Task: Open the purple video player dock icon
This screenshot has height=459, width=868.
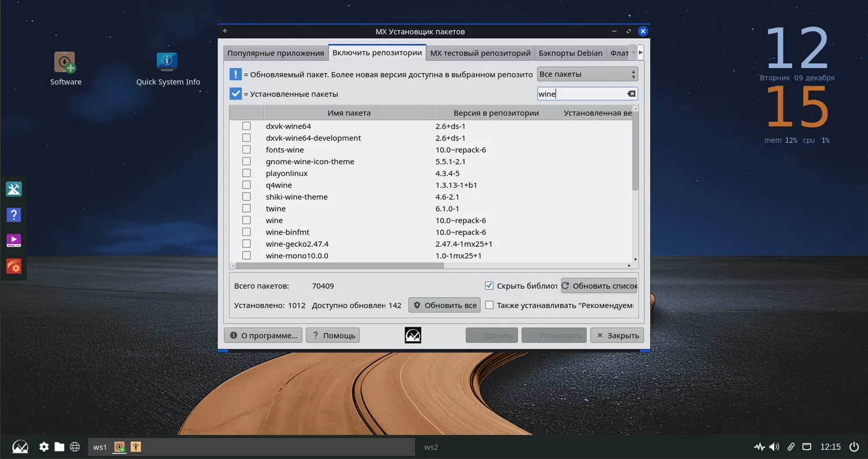Action: point(13,240)
